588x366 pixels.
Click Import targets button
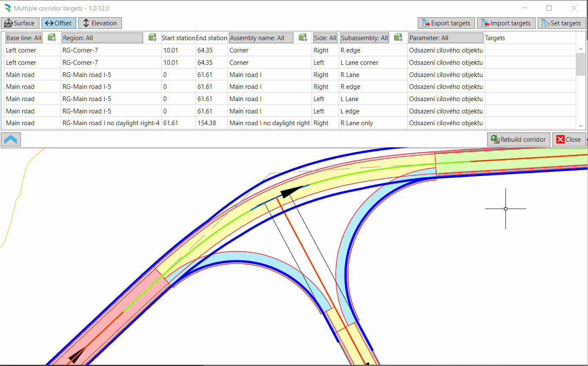pyautogui.click(x=506, y=23)
